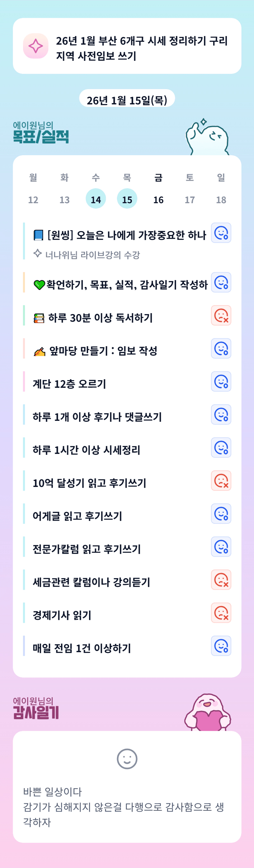Click the stacked books icon beside 독서하기

tap(39, 318)
